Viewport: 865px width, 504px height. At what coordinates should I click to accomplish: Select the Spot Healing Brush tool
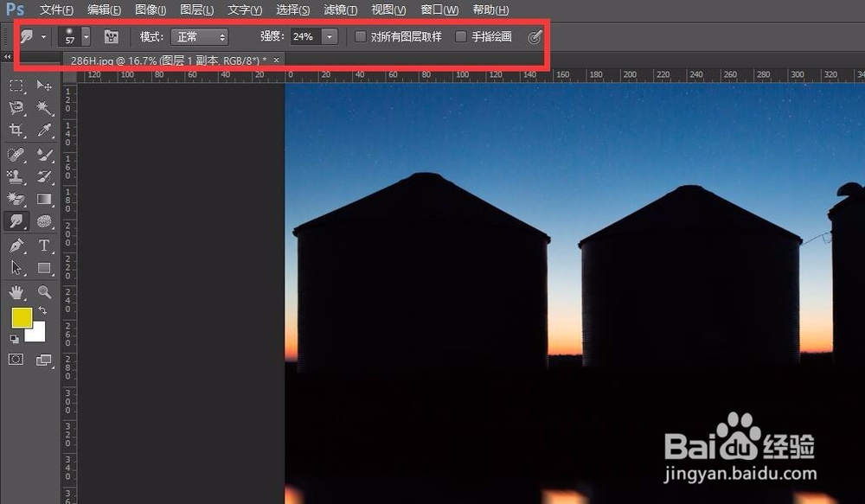(16, 155)
